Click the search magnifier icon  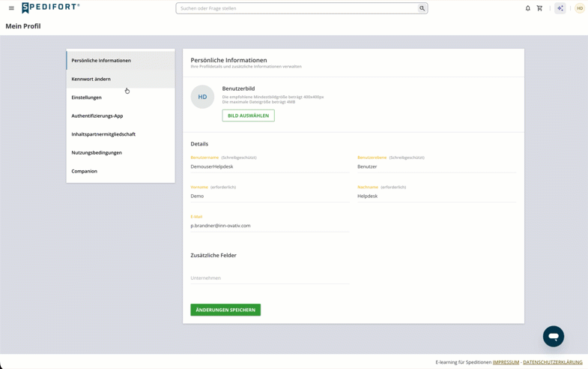click(x=422, y=8)
